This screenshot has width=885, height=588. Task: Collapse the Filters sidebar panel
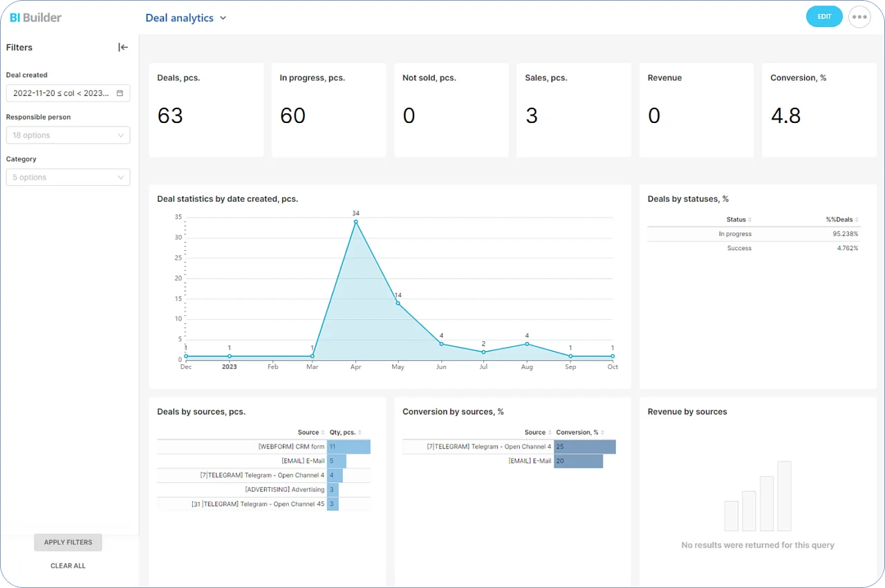pos(123,48)
